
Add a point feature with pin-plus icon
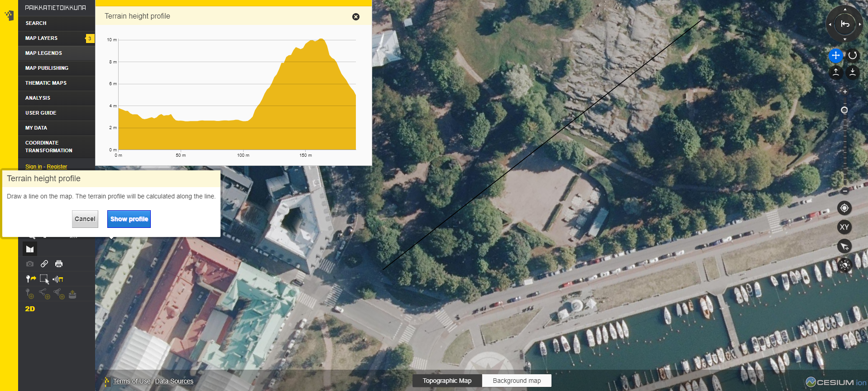(30, 294)
